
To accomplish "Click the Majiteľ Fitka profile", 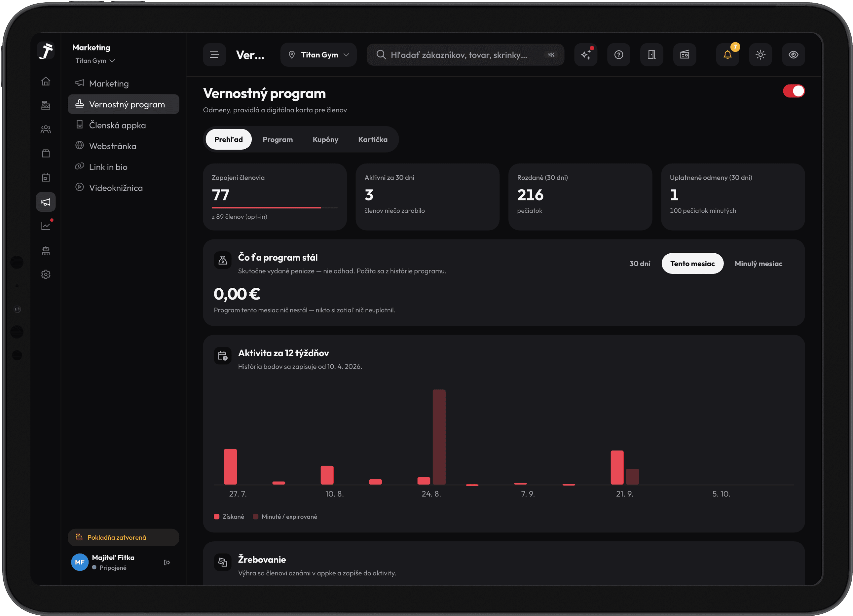I will click(113, 562).
